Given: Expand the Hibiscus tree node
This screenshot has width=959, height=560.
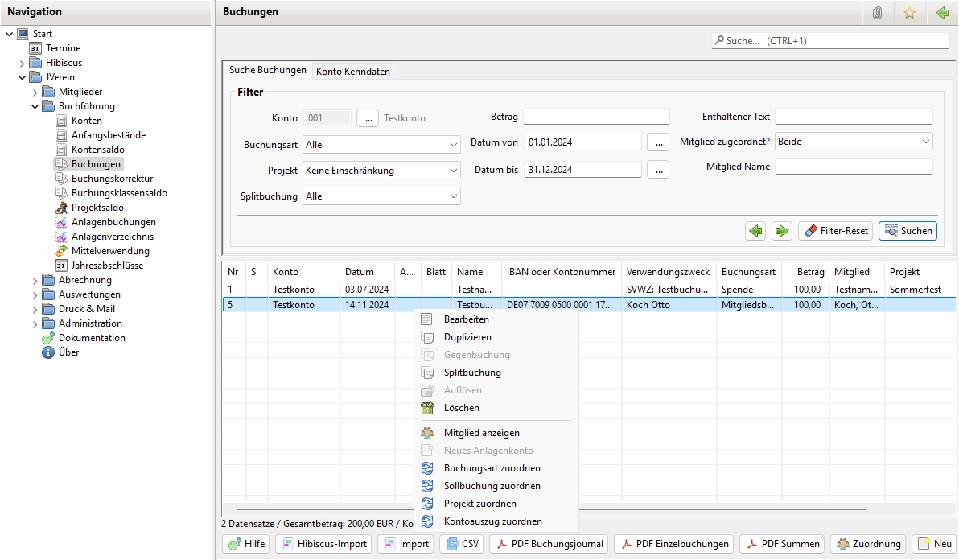Looking at the screenshot, I should pos(23,63).
